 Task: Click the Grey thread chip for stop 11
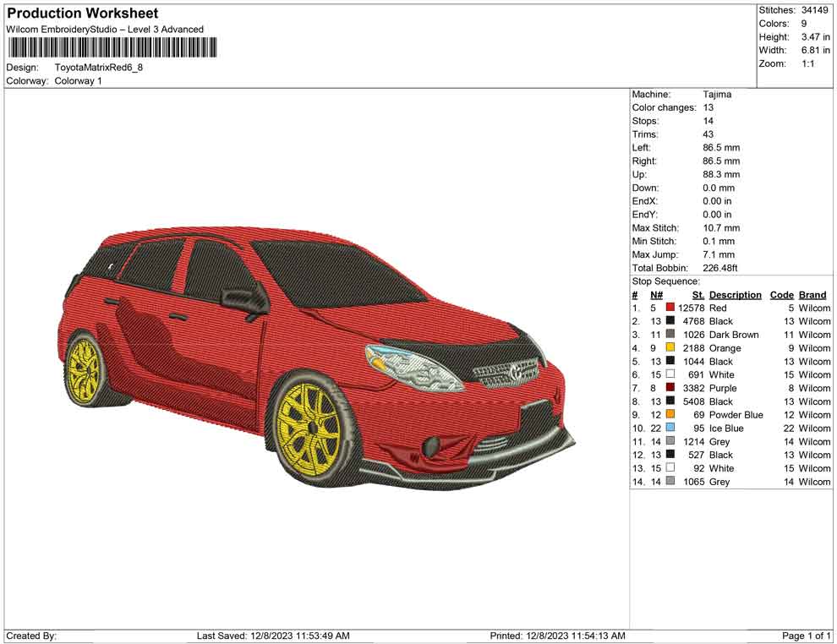point(671,441)
